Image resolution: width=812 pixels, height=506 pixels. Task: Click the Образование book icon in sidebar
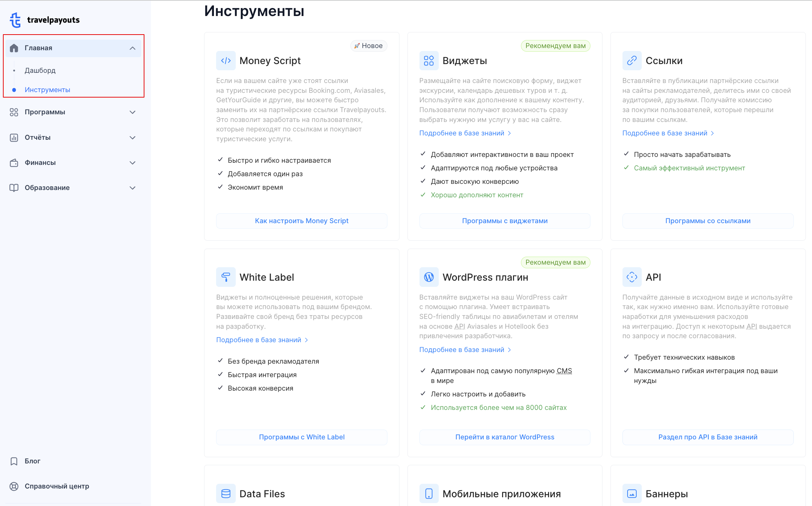(14, 188)
